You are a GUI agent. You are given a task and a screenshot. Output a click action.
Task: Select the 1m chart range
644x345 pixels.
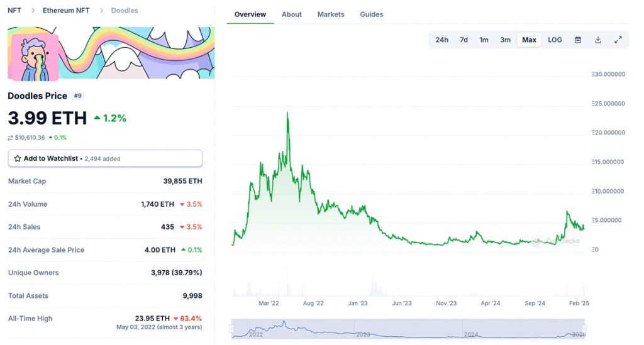484,40
